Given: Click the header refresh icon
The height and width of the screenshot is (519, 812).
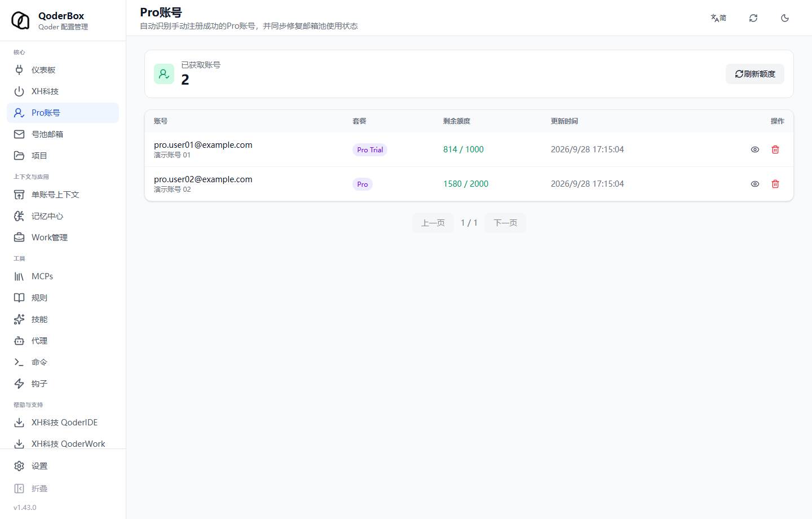Looking at the screenshot, I should [753, 18].
